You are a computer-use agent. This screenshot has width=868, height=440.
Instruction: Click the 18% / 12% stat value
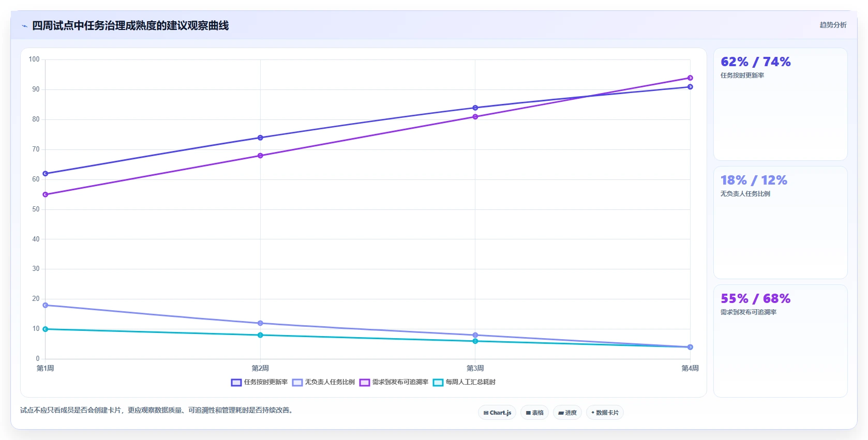[754, 180]
